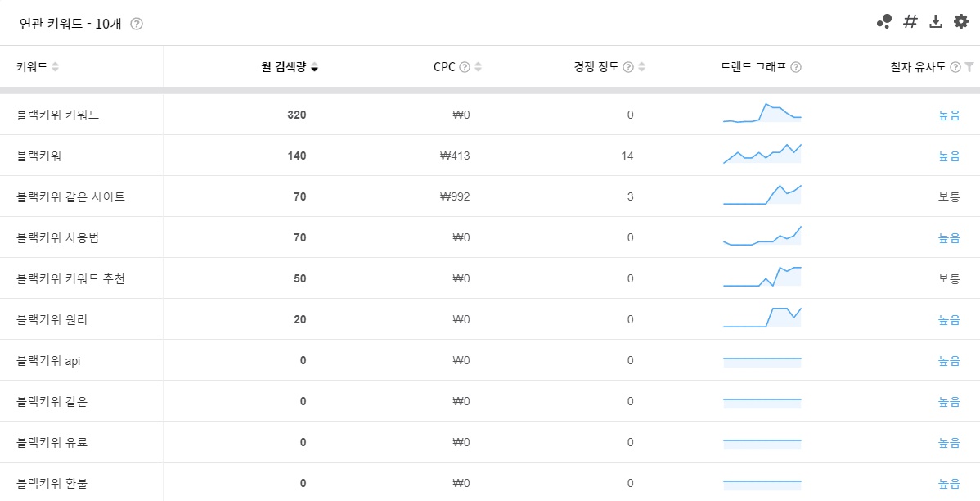Open the bubble chart view icon
Screen dimensions: 980x501
[x=883, y=23]
